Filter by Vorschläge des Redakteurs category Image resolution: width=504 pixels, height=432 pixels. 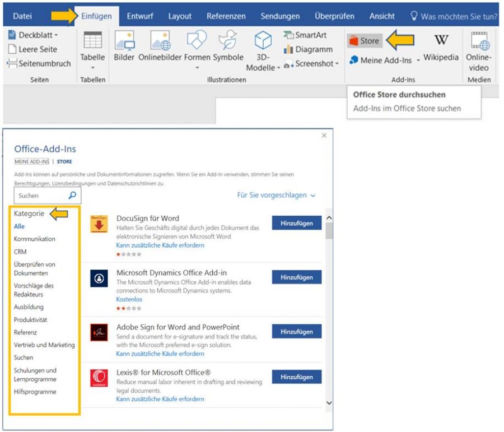[34, 290]
